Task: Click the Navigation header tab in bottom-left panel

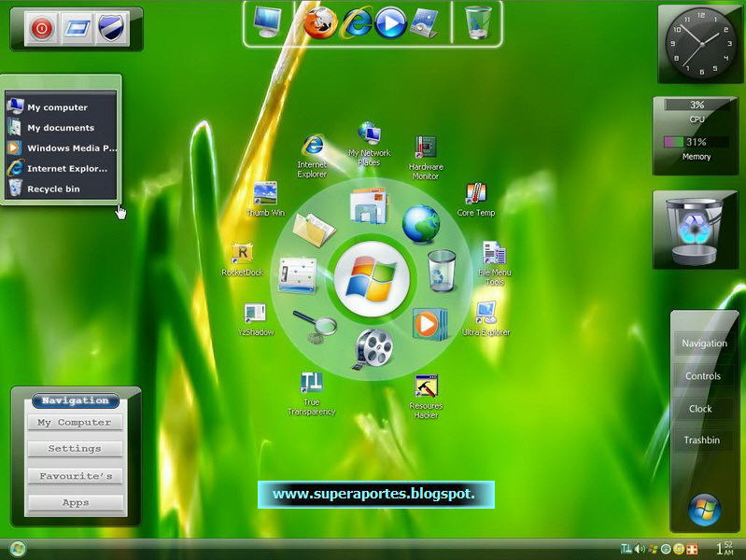Action: pyautogui.click(x=76, y=400)
